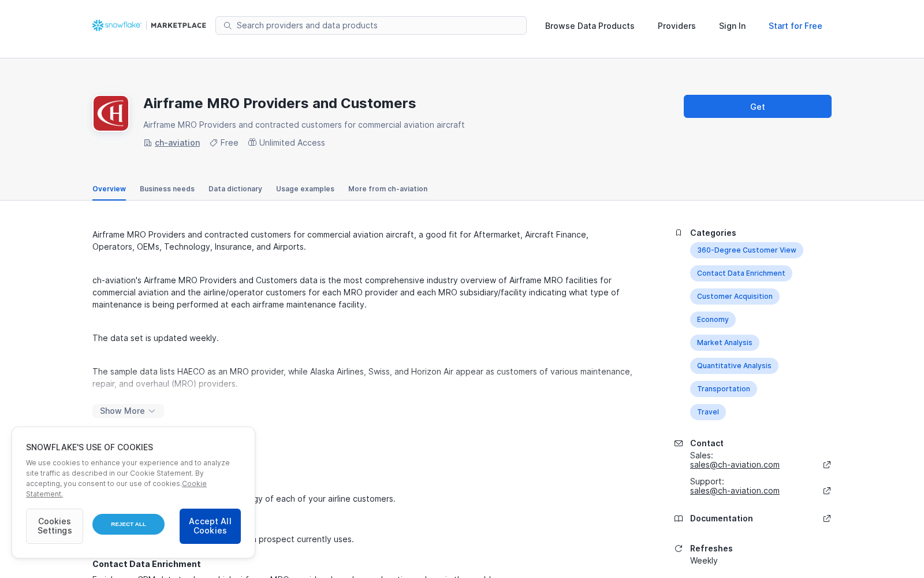Image resolution: width=924 pixels, height=578 pixels.
Task: Switch to the Business needs tab
Action: (x=167, y=189)
